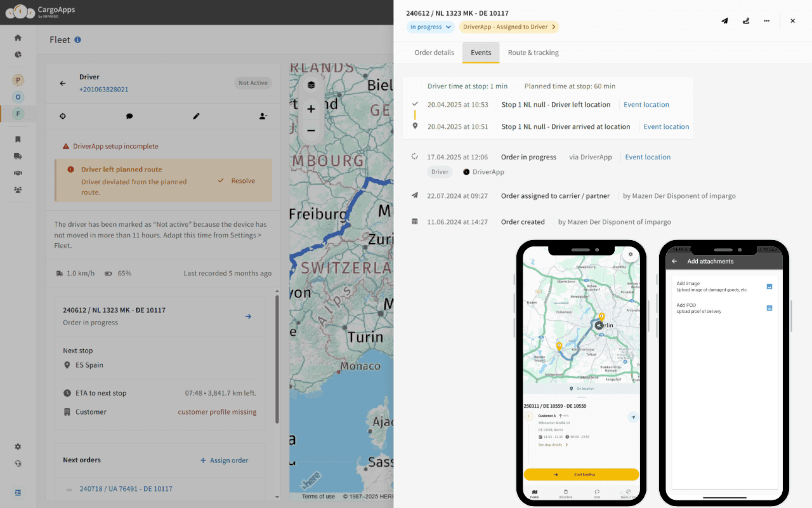
Task: Expand the In progress status dropdown
Action: point(431,27)
